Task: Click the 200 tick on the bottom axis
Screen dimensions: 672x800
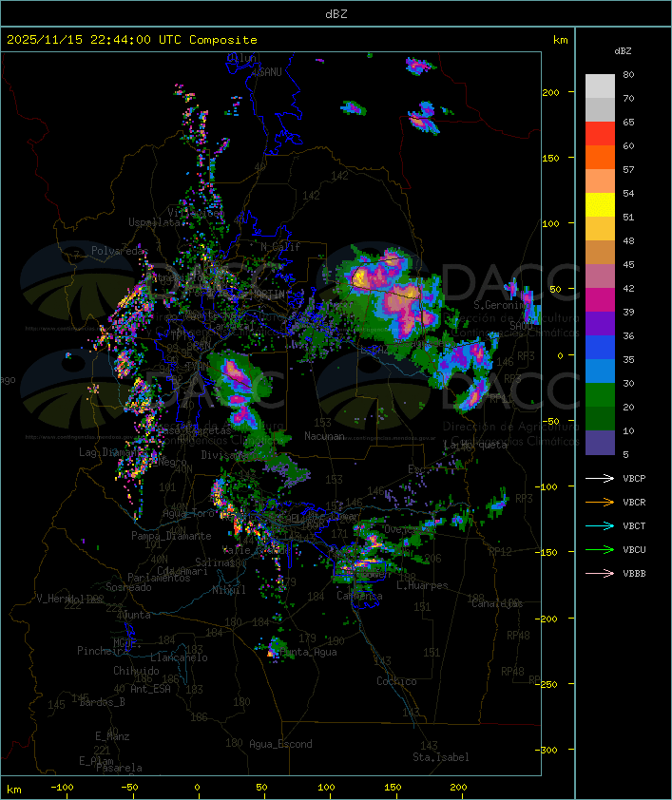Action: point(458,788)
